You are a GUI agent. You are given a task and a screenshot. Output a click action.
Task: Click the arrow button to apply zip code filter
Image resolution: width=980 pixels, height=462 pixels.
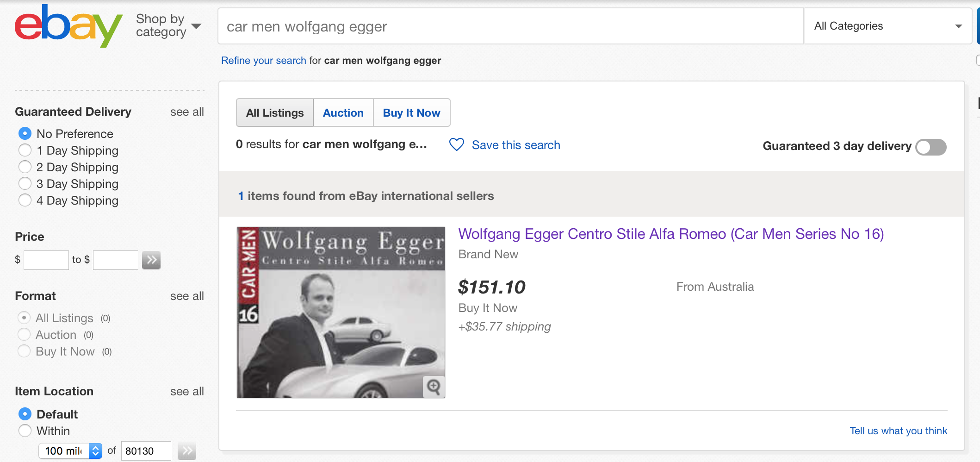[187, 450]
